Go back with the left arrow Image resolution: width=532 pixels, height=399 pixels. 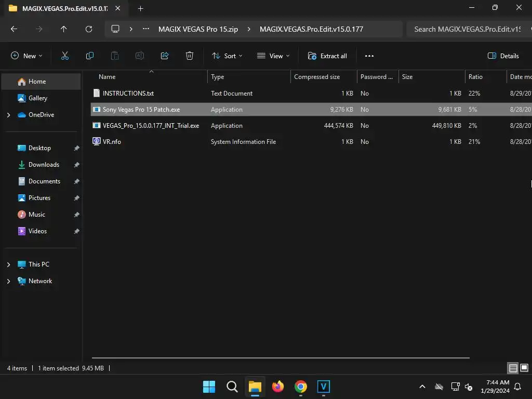(x=14, y=29)
